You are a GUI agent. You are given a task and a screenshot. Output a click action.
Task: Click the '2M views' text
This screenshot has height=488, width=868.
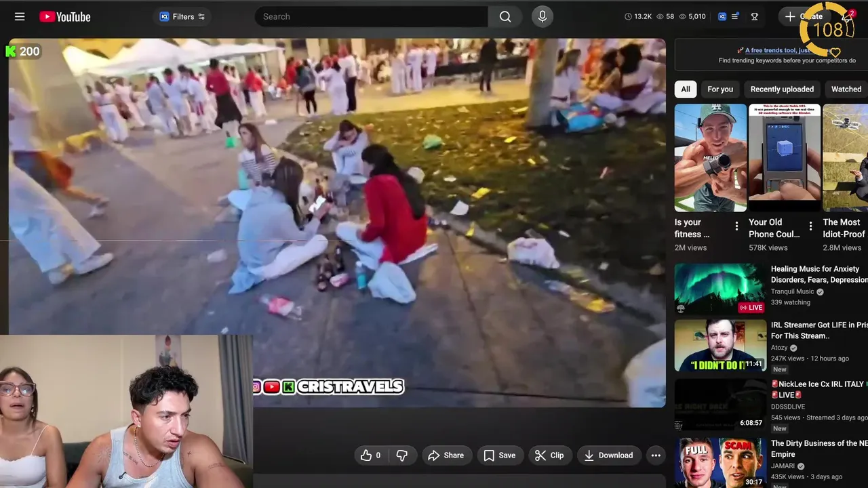point(690,247)
